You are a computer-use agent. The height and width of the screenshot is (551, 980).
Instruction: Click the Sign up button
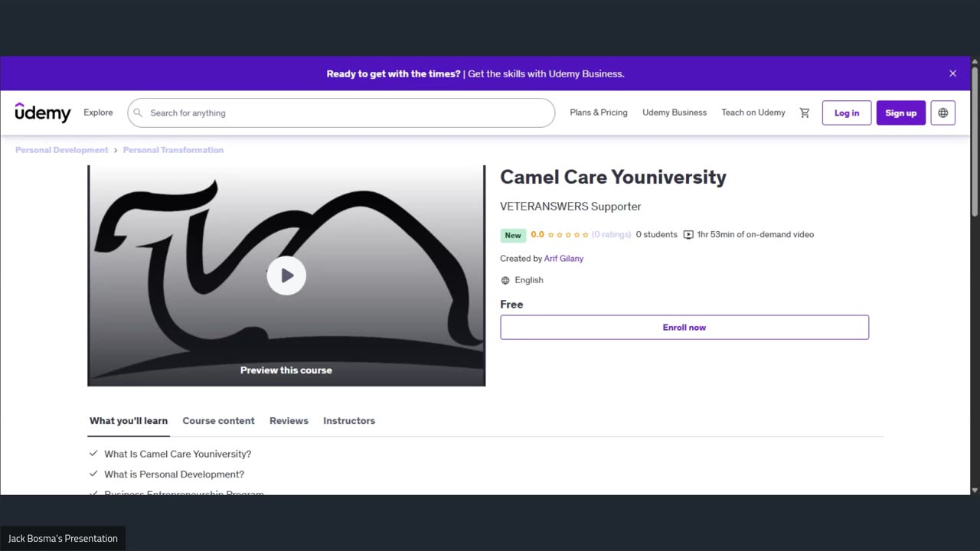point(901,112)
